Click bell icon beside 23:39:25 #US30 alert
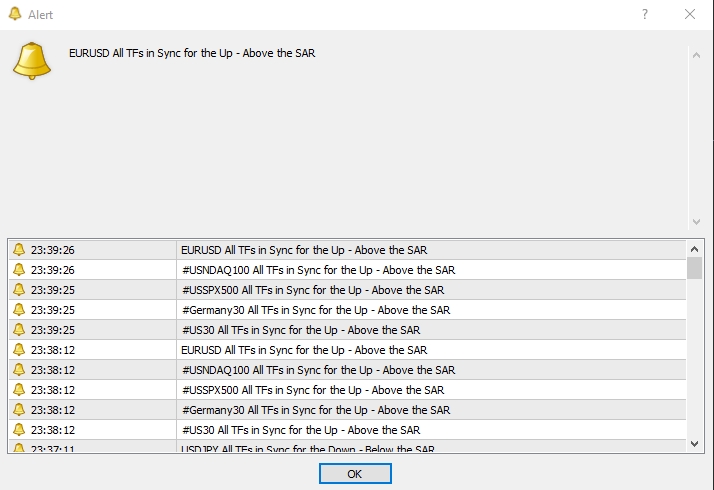Viewport: 714px width, 490px height. [19, 330]
